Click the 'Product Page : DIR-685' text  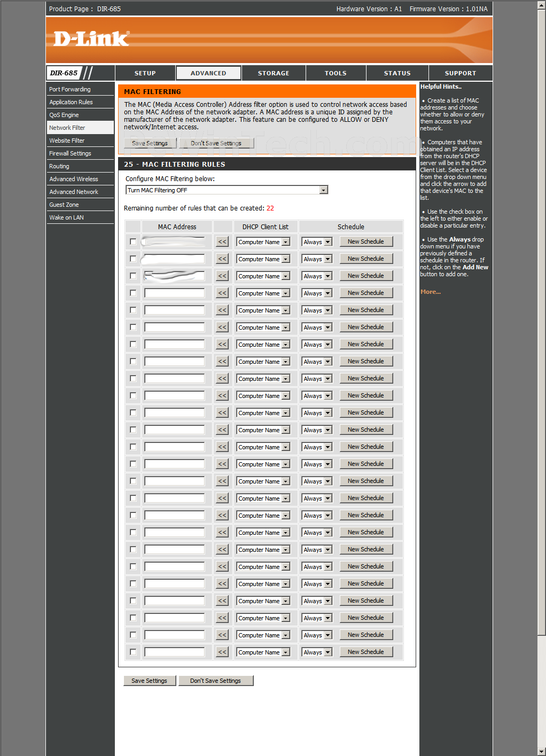(x=85, y=9)
